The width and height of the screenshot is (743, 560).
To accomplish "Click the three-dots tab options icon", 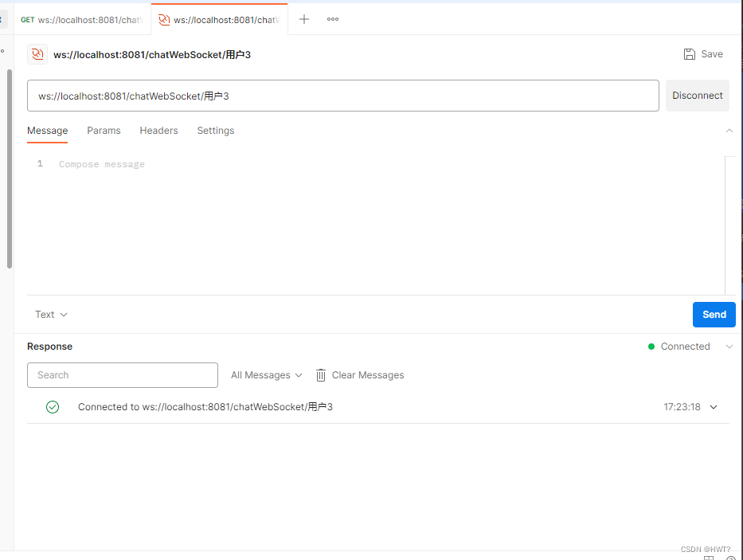I will point(332,18).
